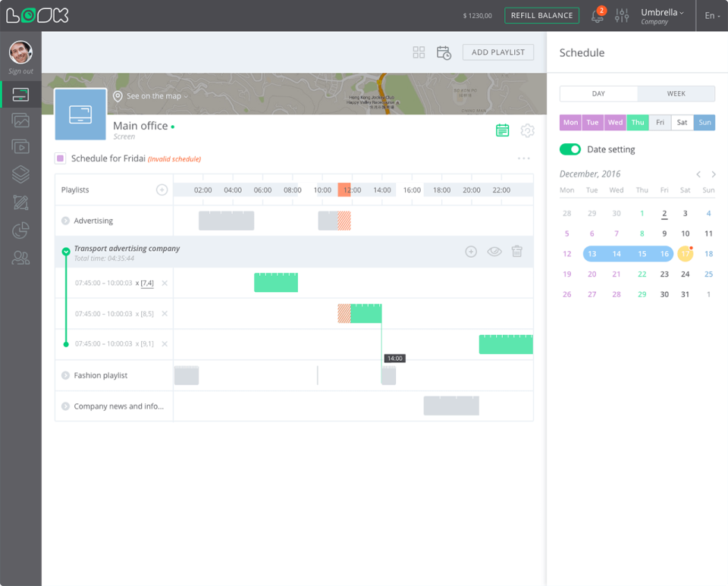Viewport: 728px width, 586px height.
Task: Switch to grid view icon
Action: [419, 52]
